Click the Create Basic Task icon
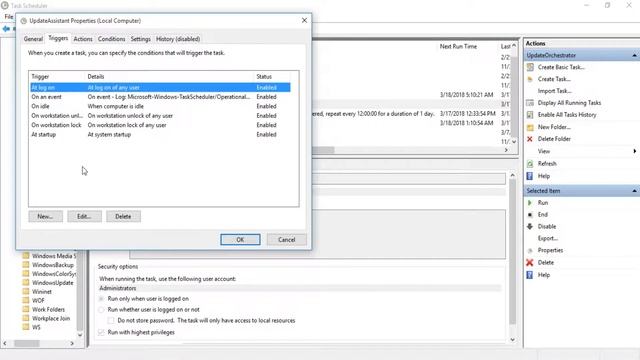This screenshot has width=640, height=360. point(530,67)
